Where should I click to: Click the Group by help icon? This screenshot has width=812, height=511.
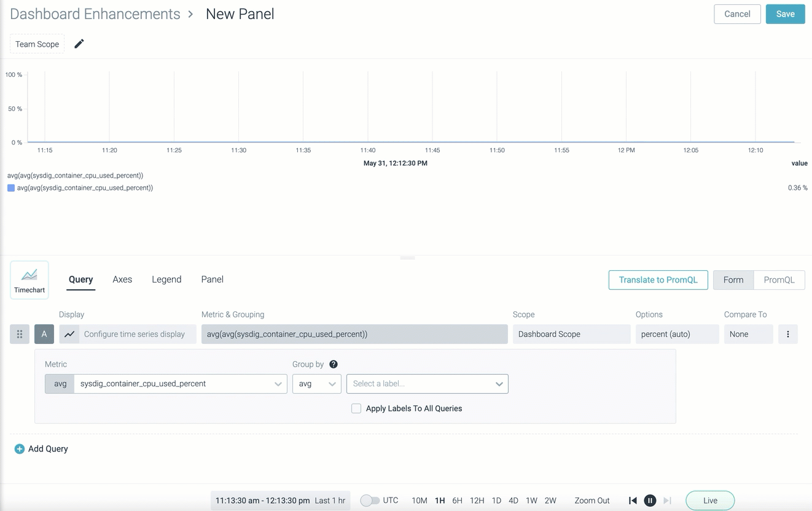334,364
